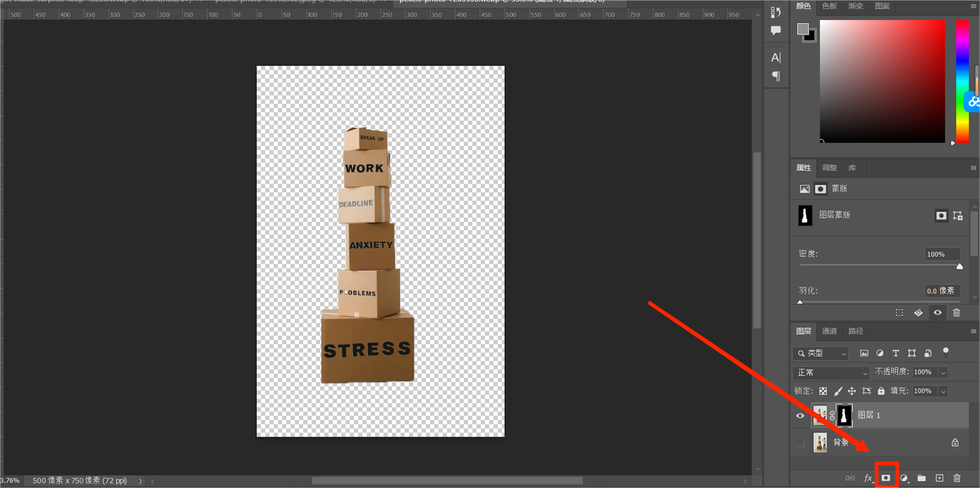Open the Character panel icon

coord(776,57)
